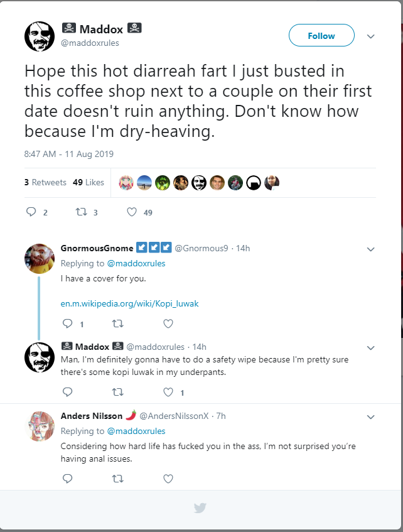Image resolution: width=403 pixels, height=532 pixels.
Task: Open Anders Nilsson's avatar
Action: (40, 426)
